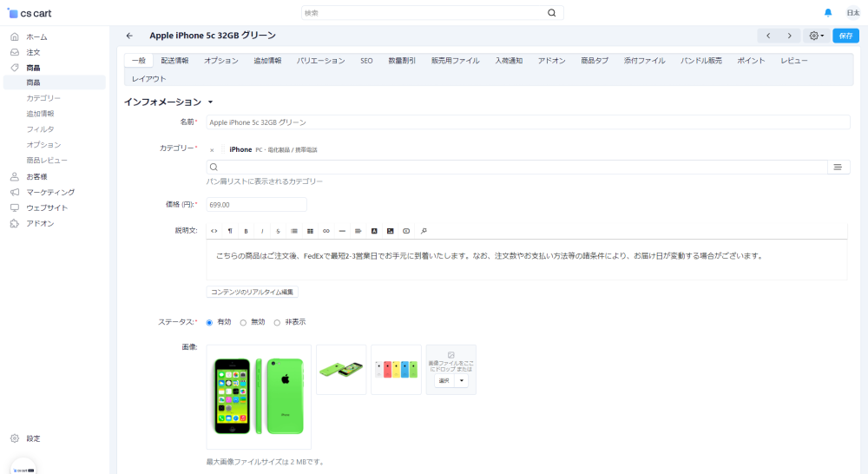Go to the previous product
The width and height of the screenshot is (868, 474).
click(x=768, y=36)
